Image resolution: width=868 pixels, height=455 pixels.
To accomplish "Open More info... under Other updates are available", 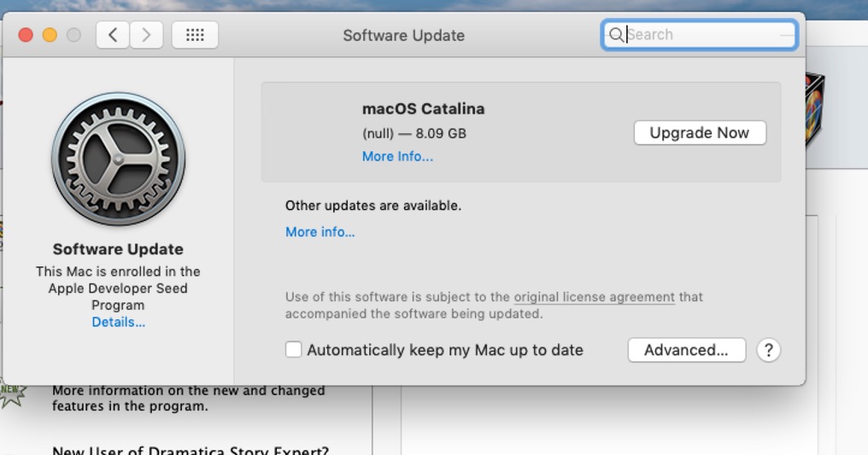I will click(320, 232).
